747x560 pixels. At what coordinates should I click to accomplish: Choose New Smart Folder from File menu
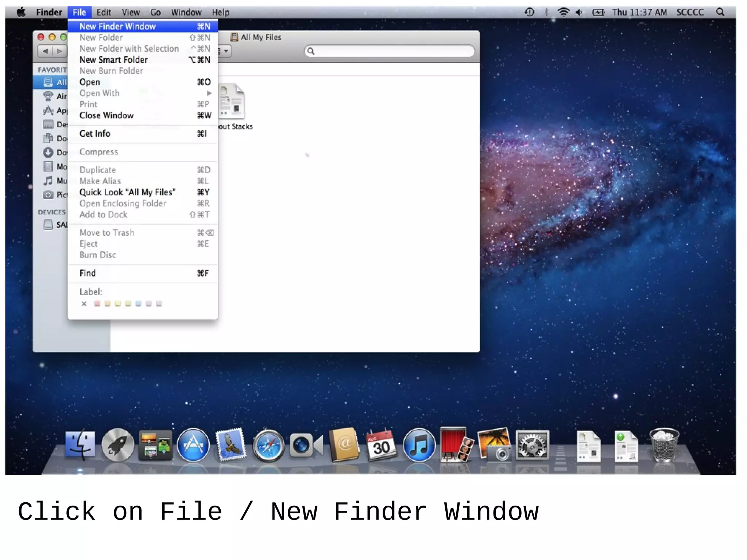(143, 60)
